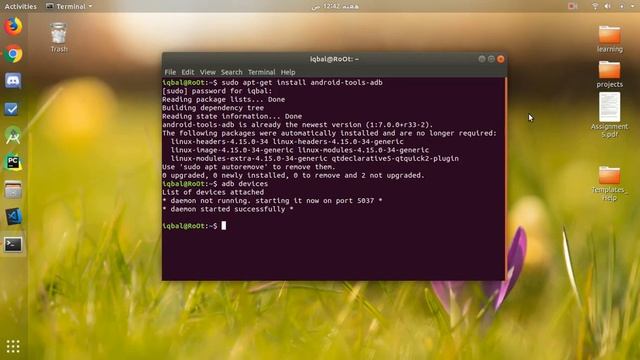Click 'List of devices attached' line
The image size is (640, 360).
[x=213, y=192]
